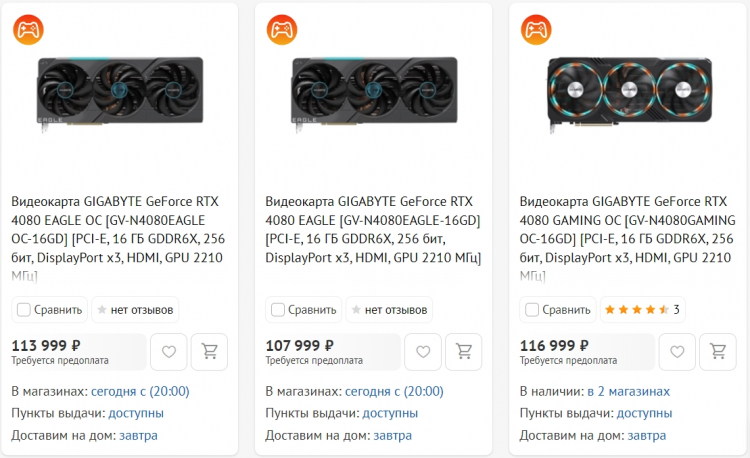Click gamepad badge on GAMING OC card
The image size is (750, 458).
pos(537,29)
